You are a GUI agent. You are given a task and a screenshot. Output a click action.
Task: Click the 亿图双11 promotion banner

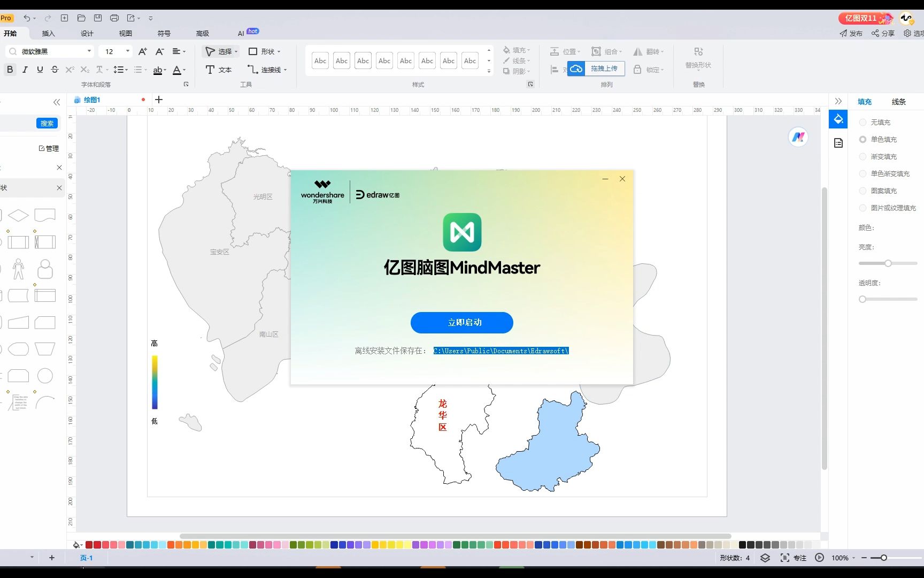click(x=866, y=18)
